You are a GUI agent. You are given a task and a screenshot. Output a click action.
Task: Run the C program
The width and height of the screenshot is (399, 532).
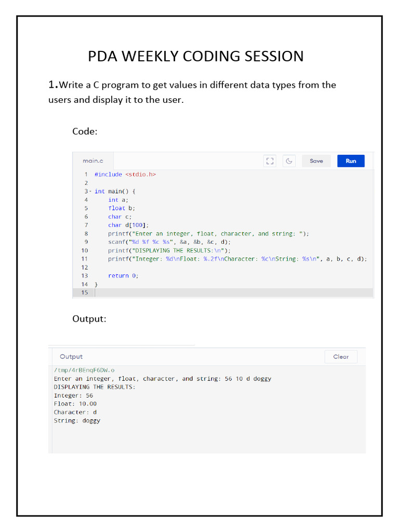click(x=351, y=161)
